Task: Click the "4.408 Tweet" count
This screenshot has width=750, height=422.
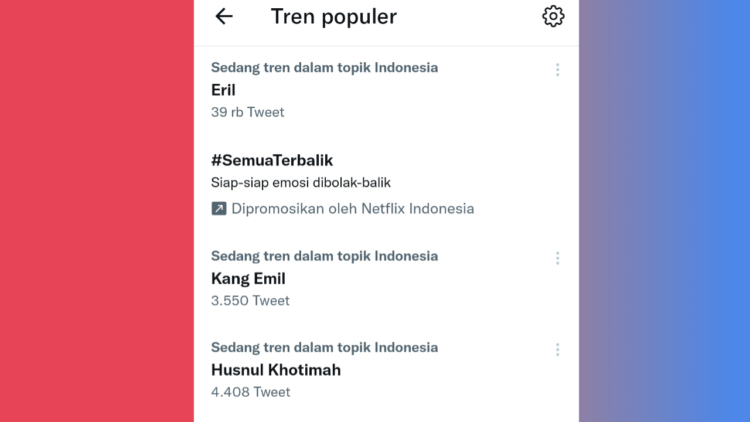Action: point(250,392)
